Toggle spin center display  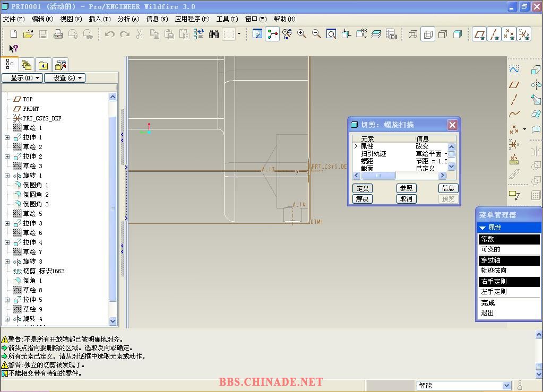tap(272, 34)
